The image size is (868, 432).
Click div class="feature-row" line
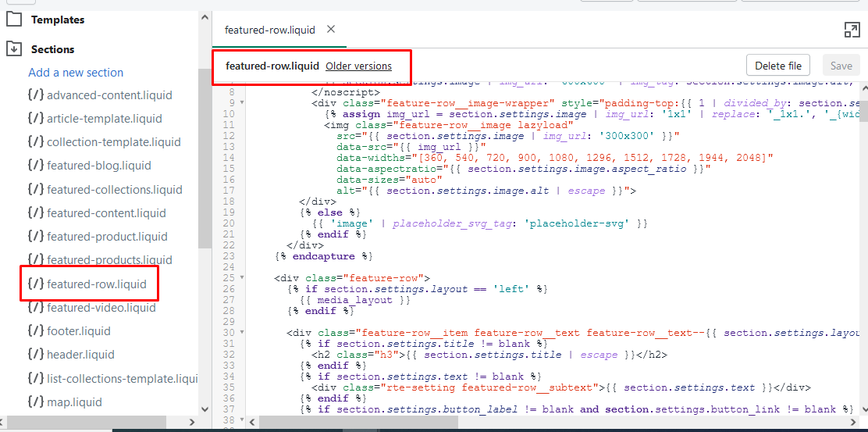pyautogui.click(x=352, y=278)
